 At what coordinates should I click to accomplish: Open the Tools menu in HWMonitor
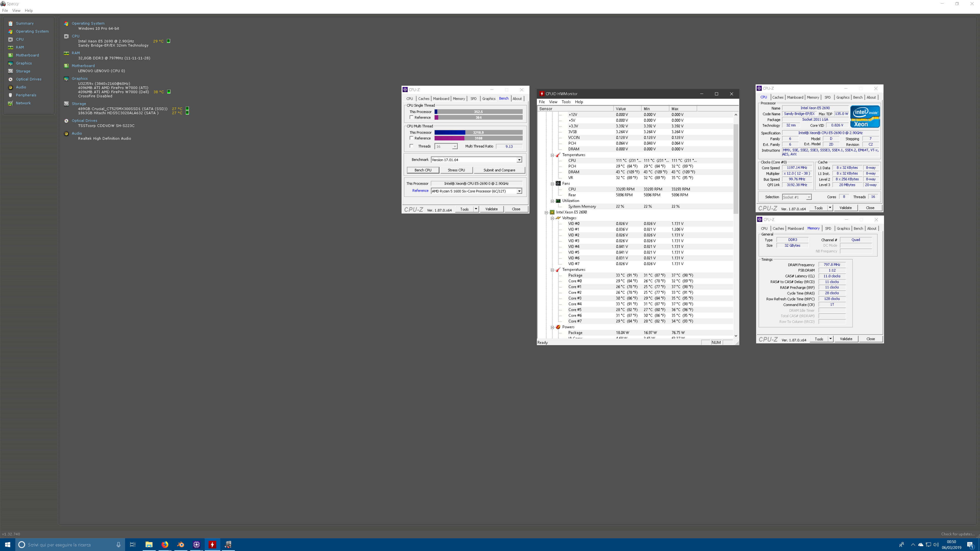[x=566, y=102]
